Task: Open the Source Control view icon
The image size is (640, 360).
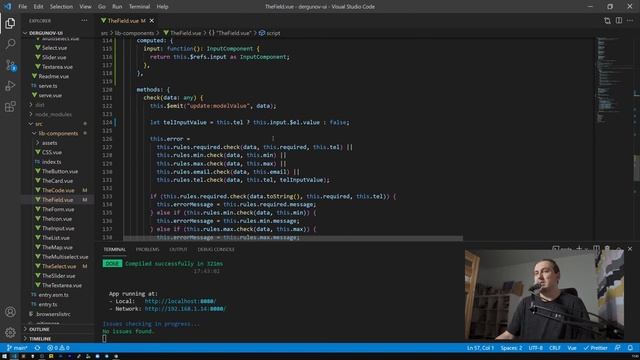Action: point(10,65)
